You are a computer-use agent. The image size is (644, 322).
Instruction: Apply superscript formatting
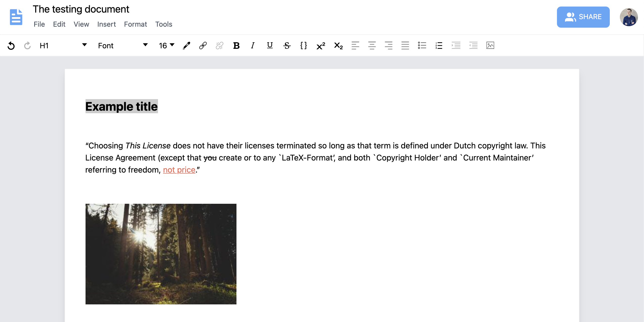pyautogui.click(x=321, y=45)
